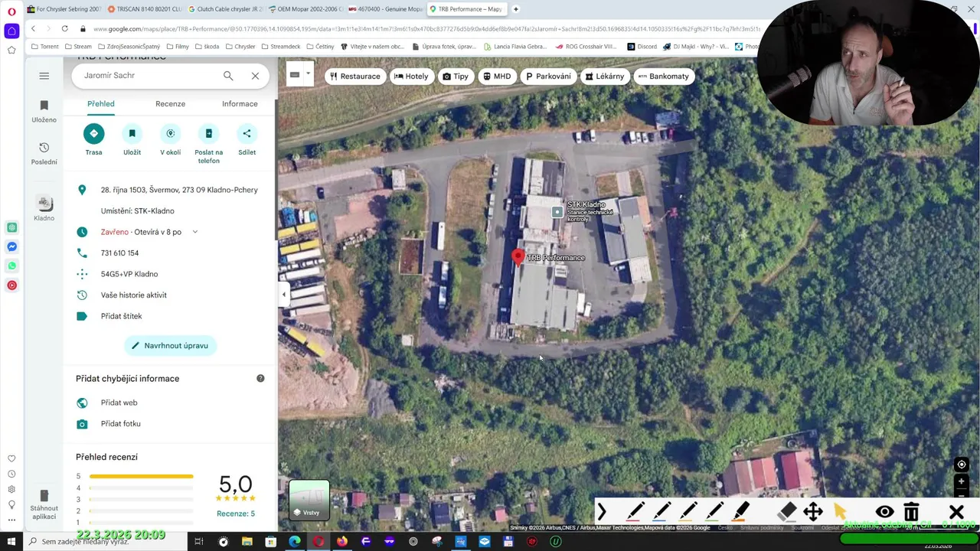Screen dimensions: 980x551
Task: Open a new browser tab
Action: click(515, 9)
